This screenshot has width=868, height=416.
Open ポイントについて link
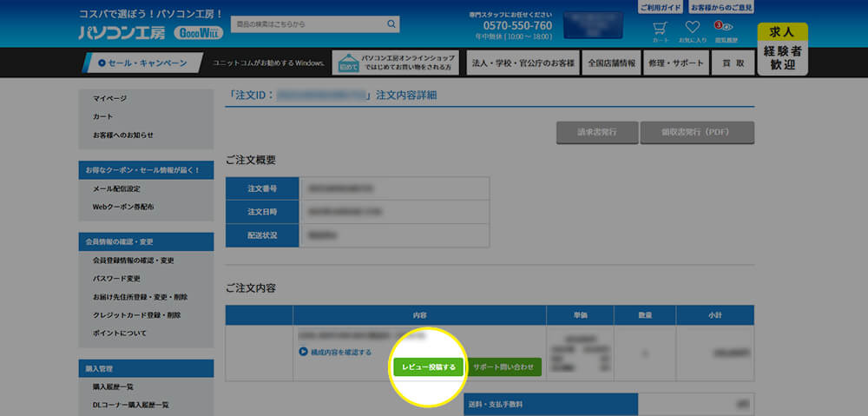(x=120, y=333)
